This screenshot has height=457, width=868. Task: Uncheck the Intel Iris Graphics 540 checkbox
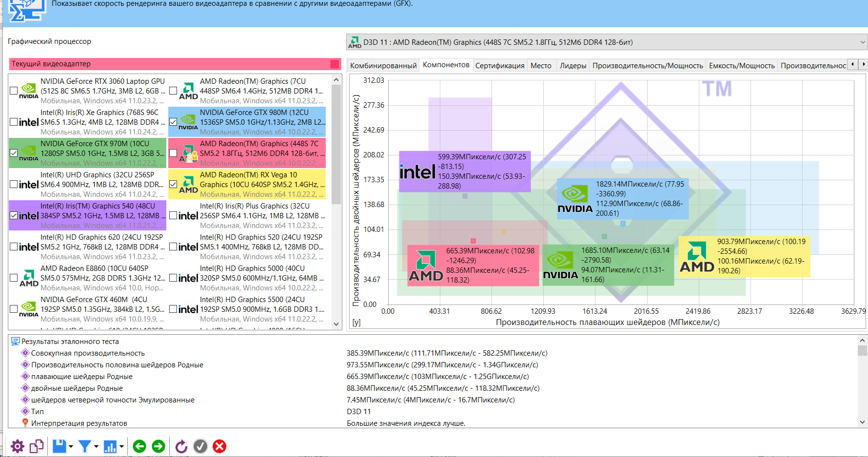tap(14, 215)
